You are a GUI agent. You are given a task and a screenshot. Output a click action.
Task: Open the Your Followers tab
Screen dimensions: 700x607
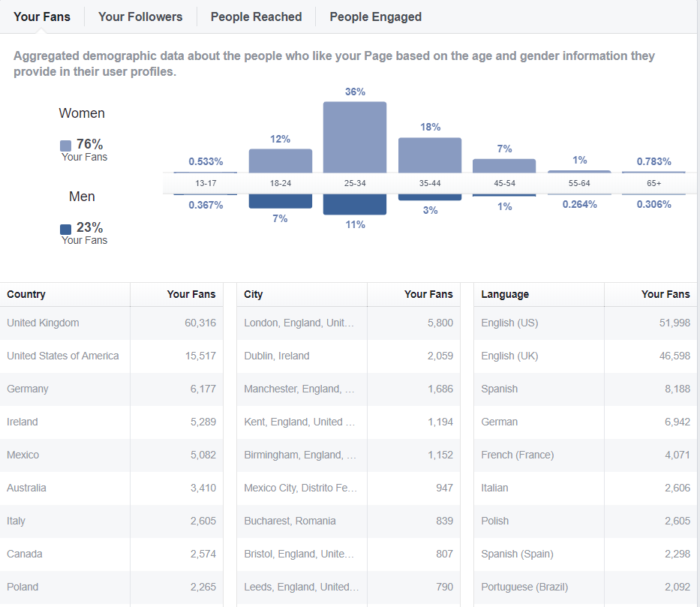tap(140, 17)
